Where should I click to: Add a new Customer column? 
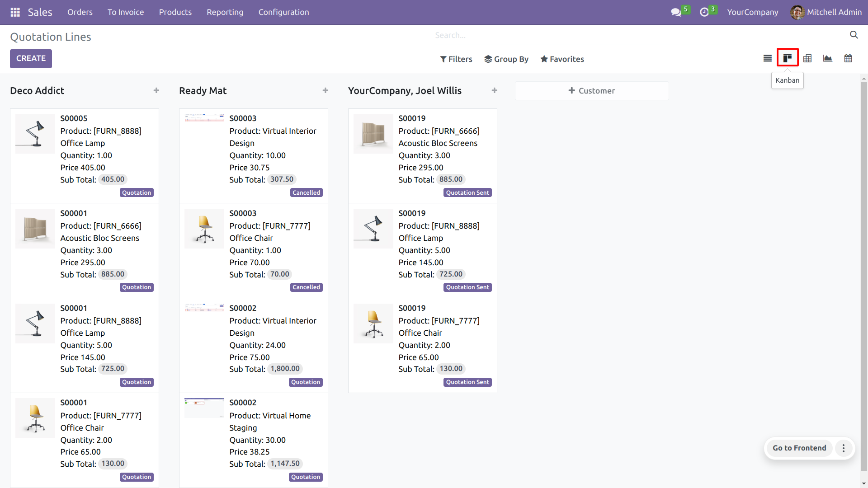591,91
